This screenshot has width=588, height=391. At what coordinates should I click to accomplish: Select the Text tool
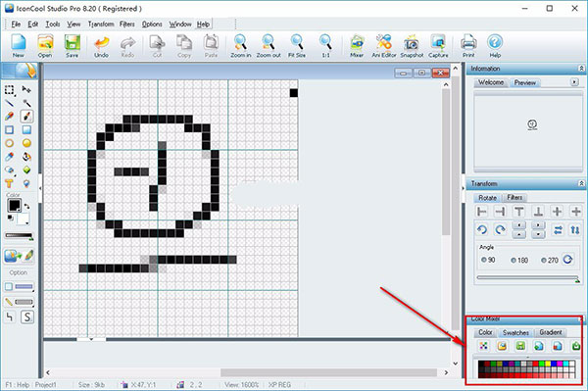pos(10,183)
